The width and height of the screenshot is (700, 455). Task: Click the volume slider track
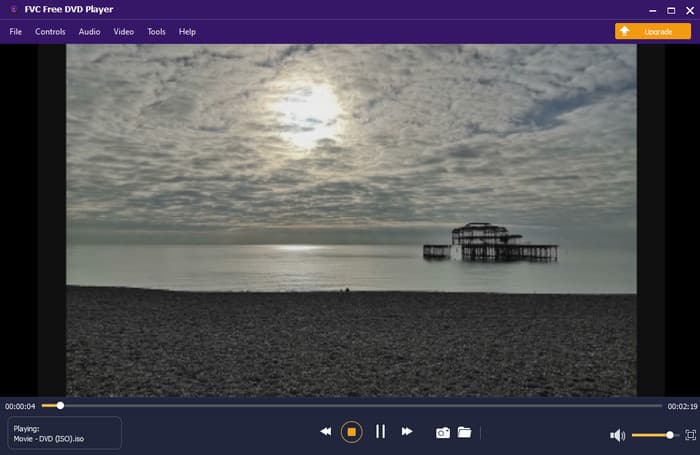[x=650, y=435]
